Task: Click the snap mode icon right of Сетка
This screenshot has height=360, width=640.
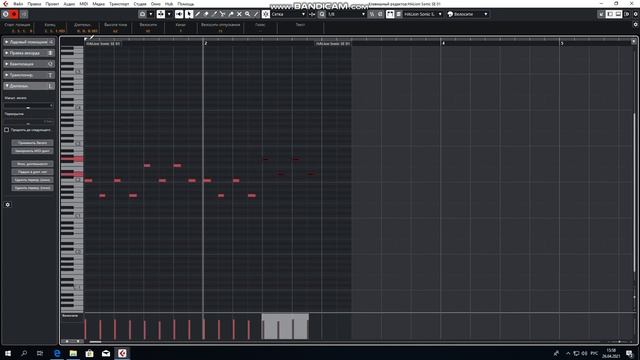Action: 312,14
